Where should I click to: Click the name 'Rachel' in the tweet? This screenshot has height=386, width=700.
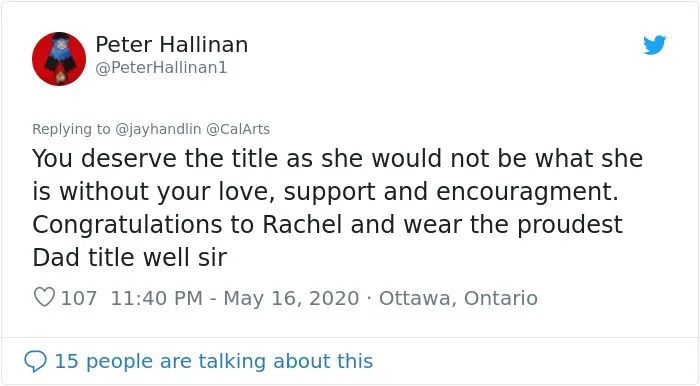point(302,224)
